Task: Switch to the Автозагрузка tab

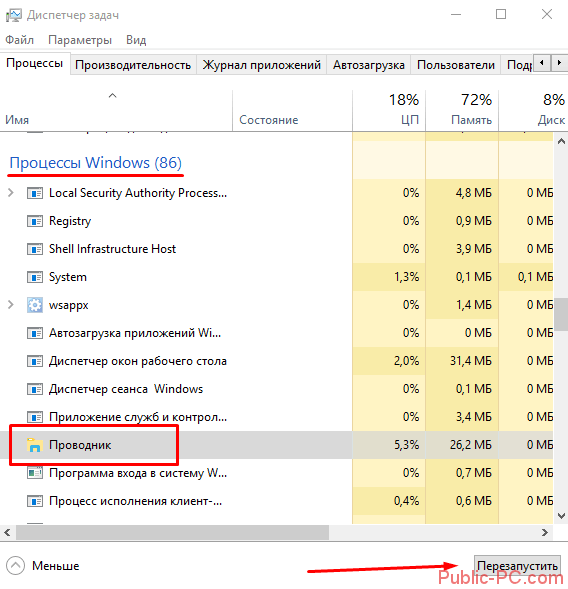Action: click(369, 65)
